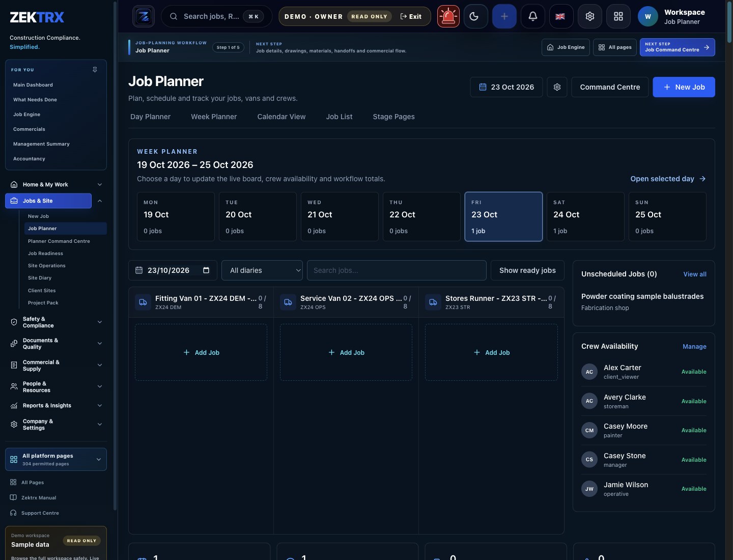Click the New Job button

684,87
